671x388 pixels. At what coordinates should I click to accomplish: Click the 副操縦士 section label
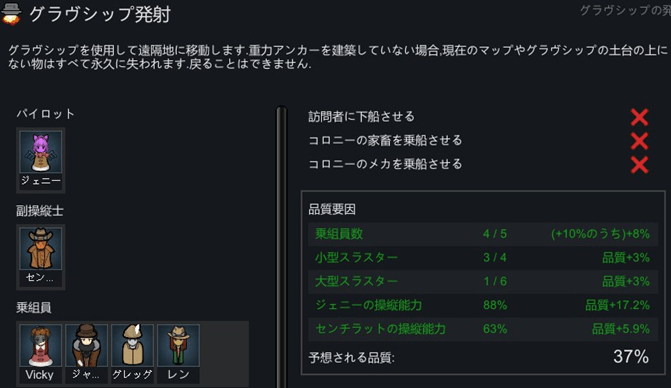[40, 211]
